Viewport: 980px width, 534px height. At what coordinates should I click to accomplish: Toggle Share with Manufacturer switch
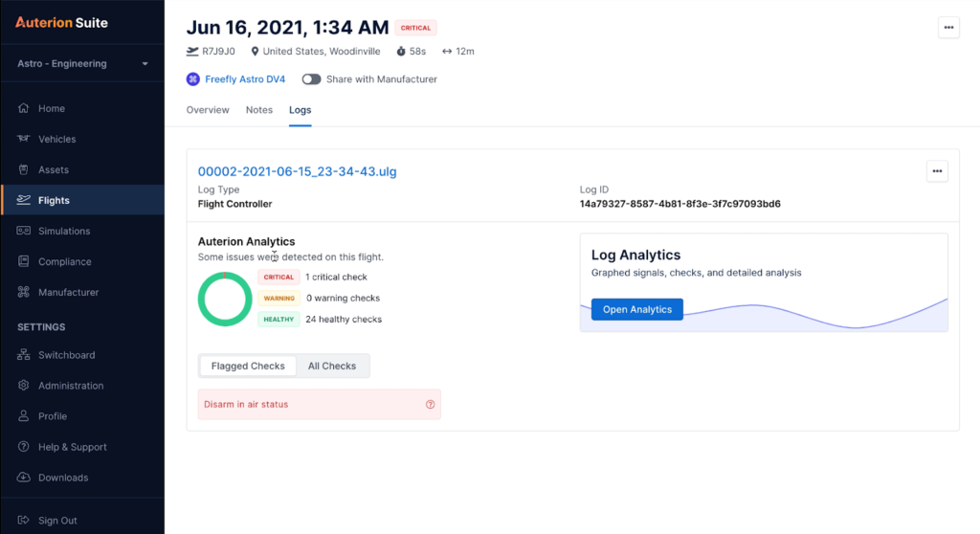click(311, 79)
